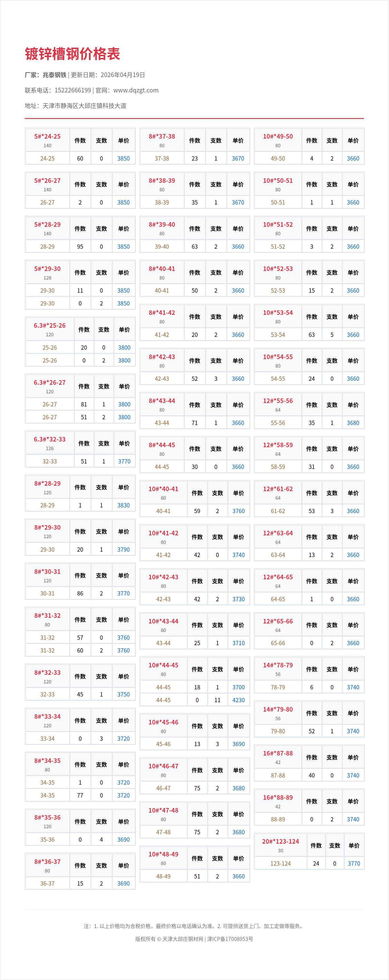Select the 3730 price for 10#*42-43

(239, 599)
